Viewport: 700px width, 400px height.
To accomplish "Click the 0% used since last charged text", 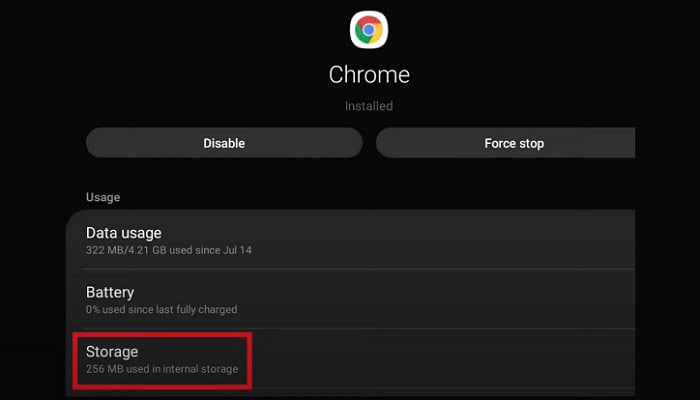I will coord(161,309).
